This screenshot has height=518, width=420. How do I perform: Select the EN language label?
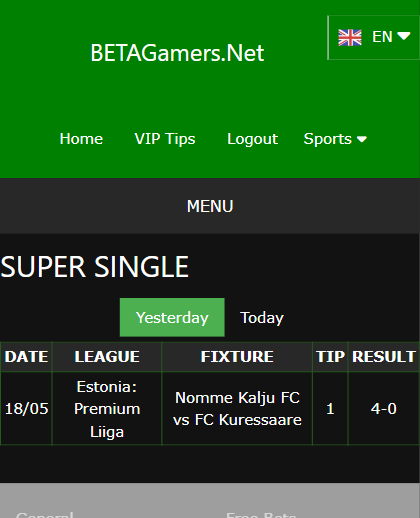click(x=382, y=37)
